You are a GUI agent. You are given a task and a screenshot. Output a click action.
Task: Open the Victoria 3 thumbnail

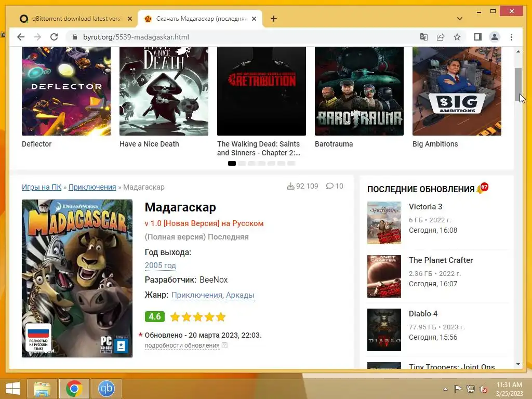(x=384, y=223)
